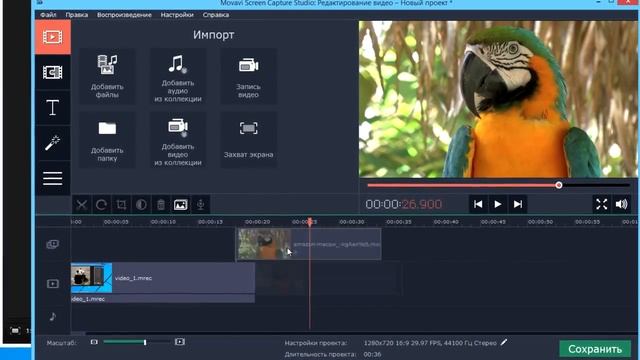This screenshot has height=360, width=640.
Task: Click Запись видео tile
Action: tap(249, 76)
